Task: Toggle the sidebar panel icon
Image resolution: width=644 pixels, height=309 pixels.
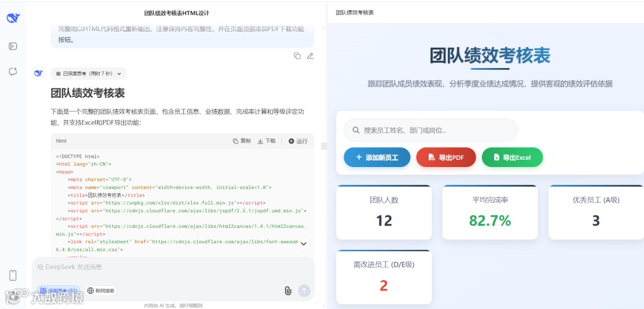Action: pyautogui.click(x=13, y=46)
